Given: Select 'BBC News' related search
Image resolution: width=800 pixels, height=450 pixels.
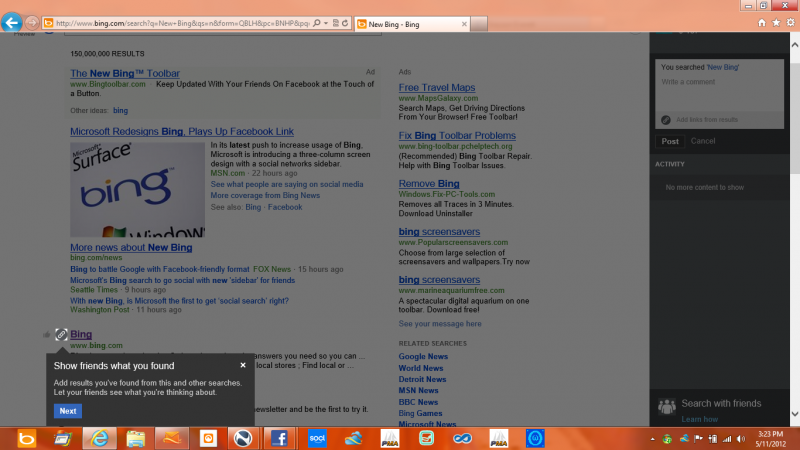Looking at the screenshot, I should tap(418, 402).
